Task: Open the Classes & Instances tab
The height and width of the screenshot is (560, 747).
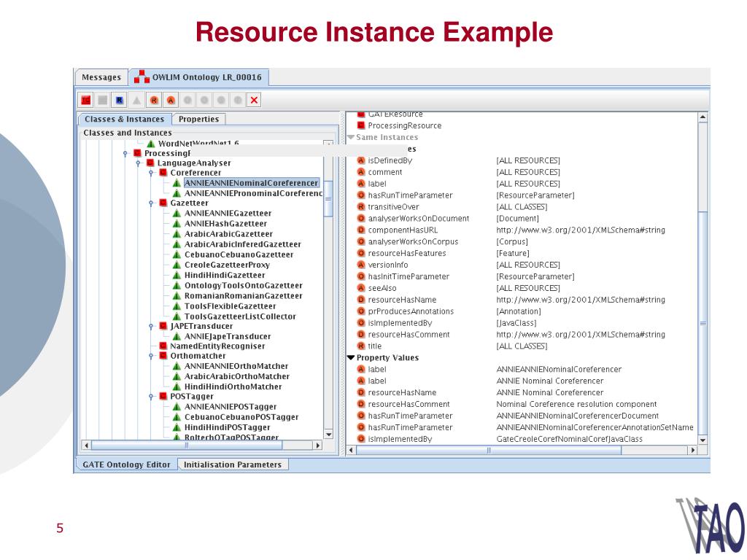Action: (124, 119)
